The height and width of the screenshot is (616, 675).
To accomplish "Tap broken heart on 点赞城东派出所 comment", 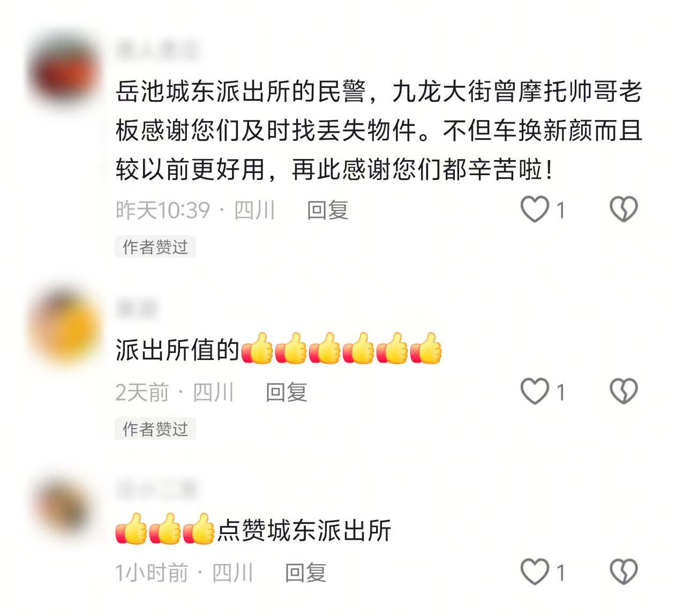I will (x=624, y=572).
